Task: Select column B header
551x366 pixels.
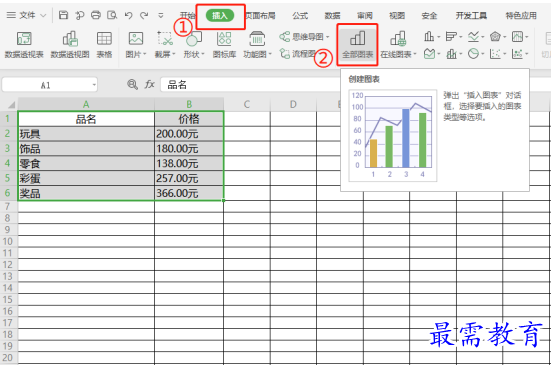Action: coord(189,104)
